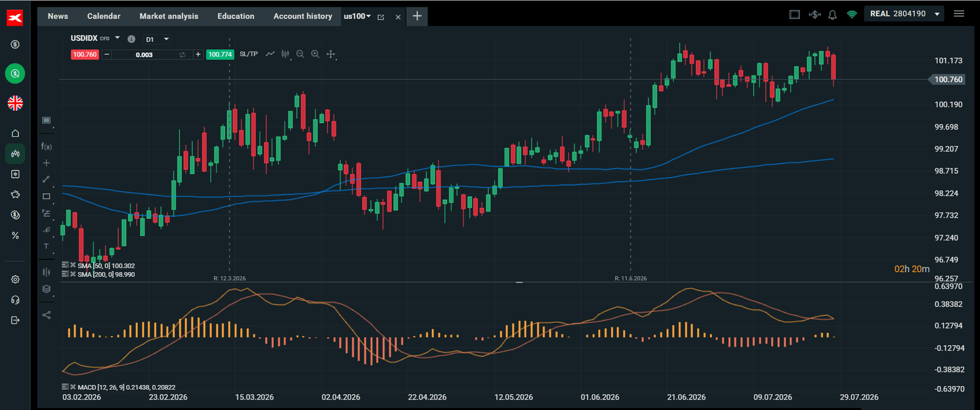Viewport: 980px width, 410px height.
Task: Show instrument info via the i icon
Action: (x=131, y=39)
